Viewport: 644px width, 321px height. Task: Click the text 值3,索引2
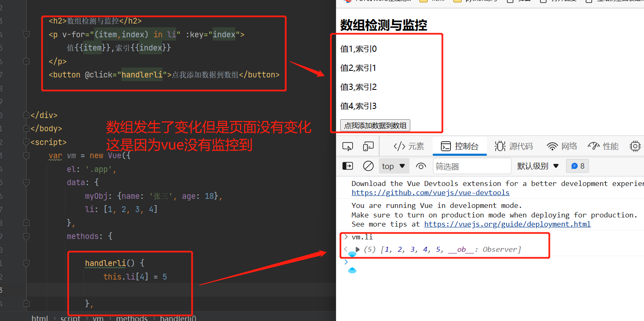tap(358, 87)
